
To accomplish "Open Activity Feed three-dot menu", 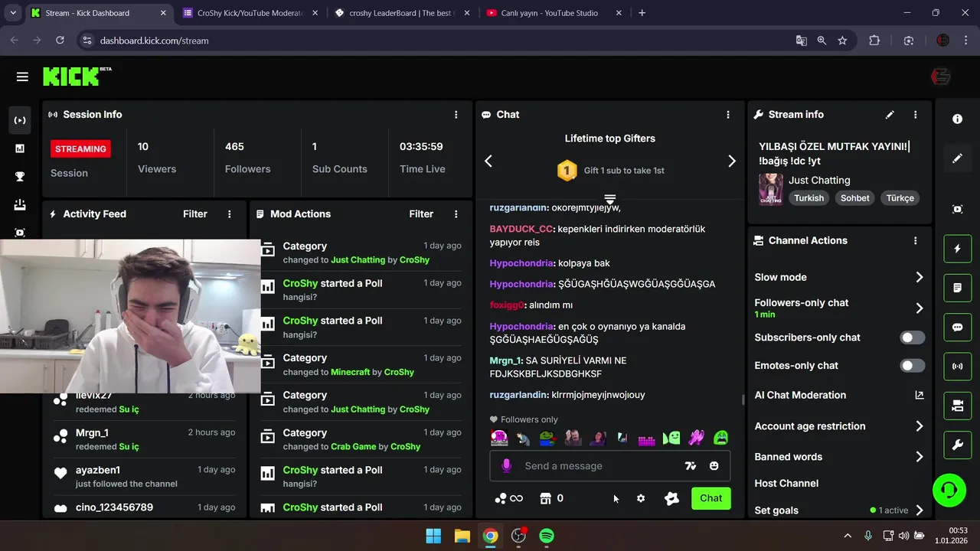I will pyautogui.click(x=230, y=214).
